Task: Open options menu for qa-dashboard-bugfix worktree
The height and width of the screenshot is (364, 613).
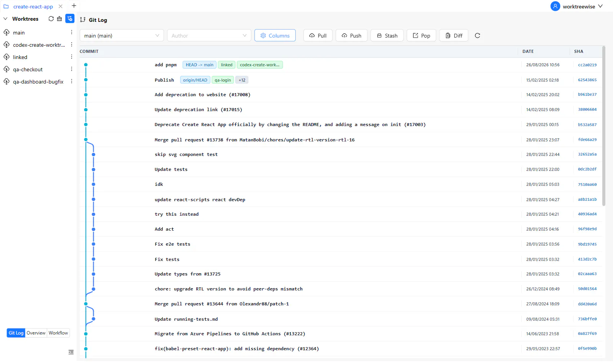Action: point(72,82)
